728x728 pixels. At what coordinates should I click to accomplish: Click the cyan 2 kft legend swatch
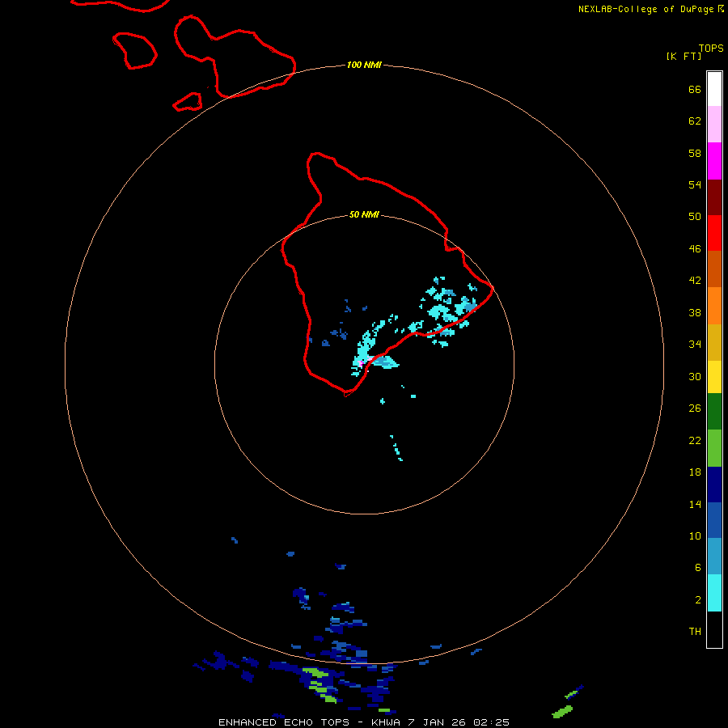click(714, 593)
